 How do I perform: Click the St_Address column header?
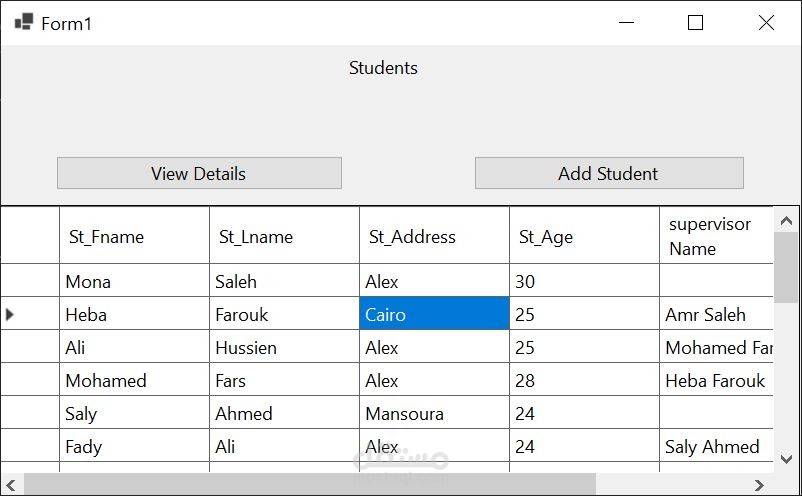434,237
